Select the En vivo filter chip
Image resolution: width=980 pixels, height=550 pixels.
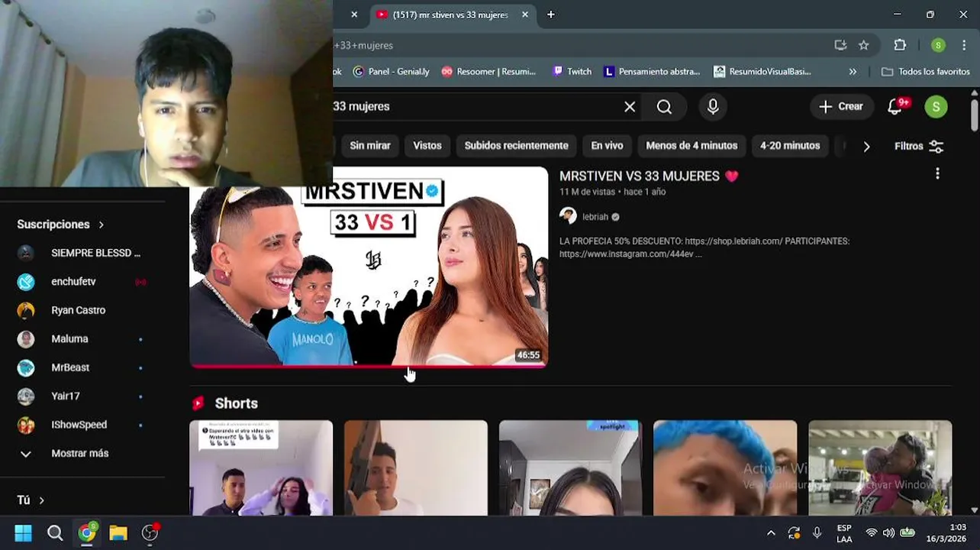coord(607,146)
